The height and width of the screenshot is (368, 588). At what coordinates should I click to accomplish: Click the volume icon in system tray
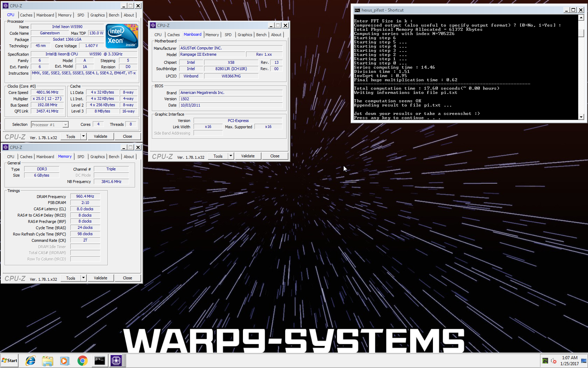(554, 361)
